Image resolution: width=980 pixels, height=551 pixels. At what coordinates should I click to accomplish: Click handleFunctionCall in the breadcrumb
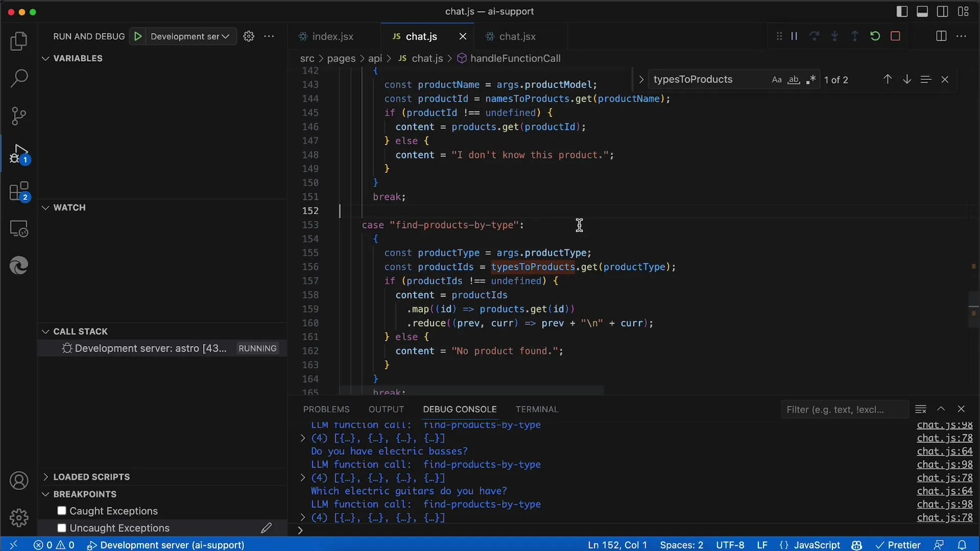tap(515, 58)
